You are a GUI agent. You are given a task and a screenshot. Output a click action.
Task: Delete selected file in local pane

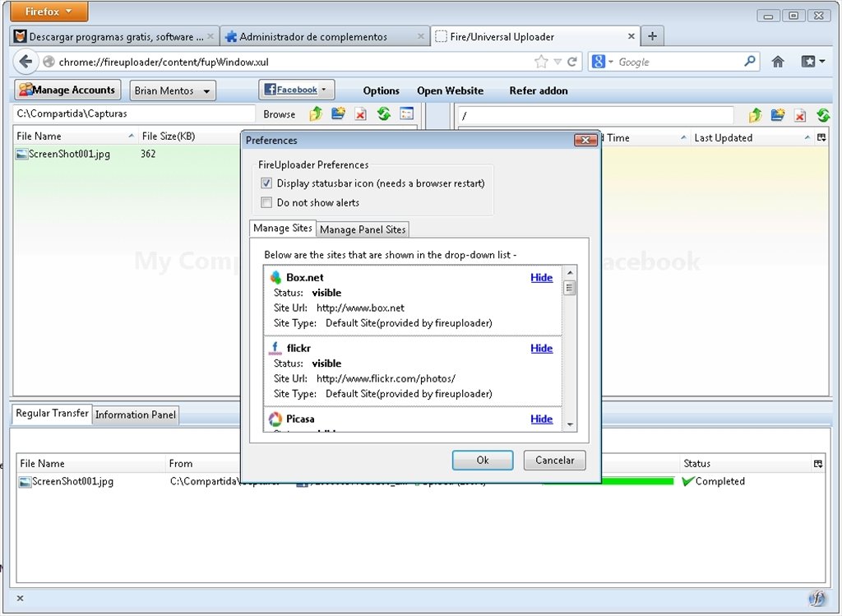pyautogui.click(x=360, y=113)
